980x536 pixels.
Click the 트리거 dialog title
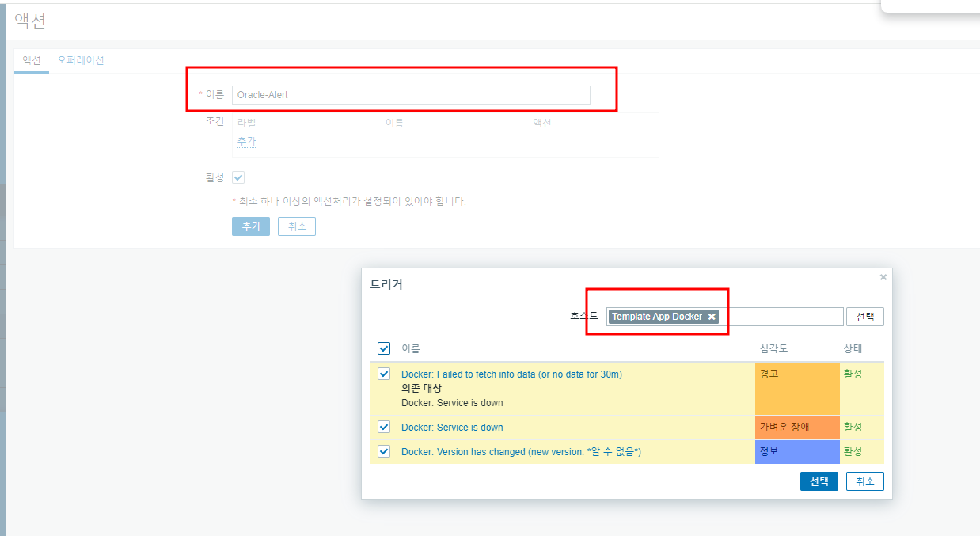[x=386, y=285]
